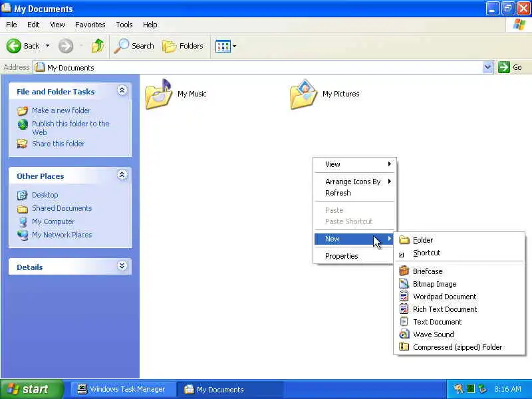Create a new Wordpad Document

pos(459,297)
